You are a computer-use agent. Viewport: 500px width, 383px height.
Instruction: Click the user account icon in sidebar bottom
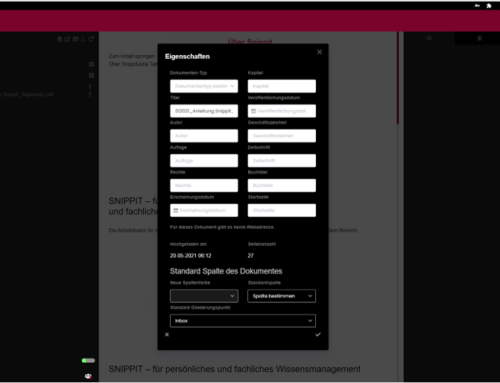[x=88, y=376]
